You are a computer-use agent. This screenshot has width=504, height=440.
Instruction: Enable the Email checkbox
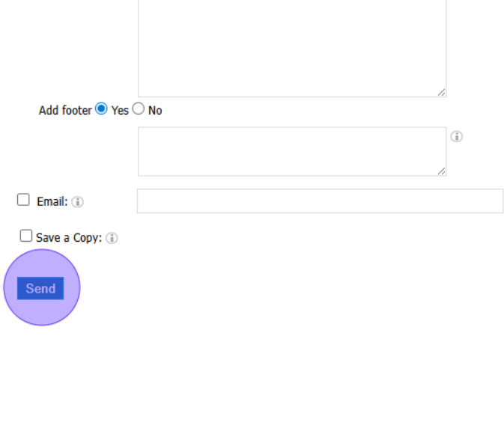coord(23,200)
